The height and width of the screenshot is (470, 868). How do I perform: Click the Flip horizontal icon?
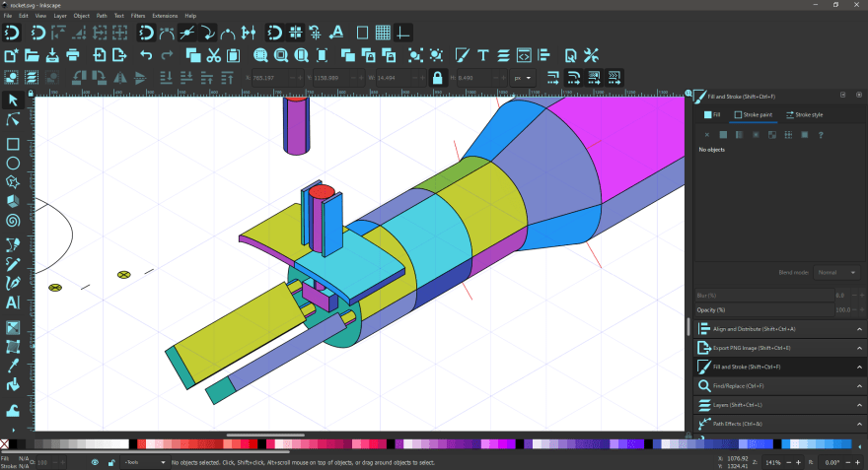pyautogui.click(x=120, y=78)
